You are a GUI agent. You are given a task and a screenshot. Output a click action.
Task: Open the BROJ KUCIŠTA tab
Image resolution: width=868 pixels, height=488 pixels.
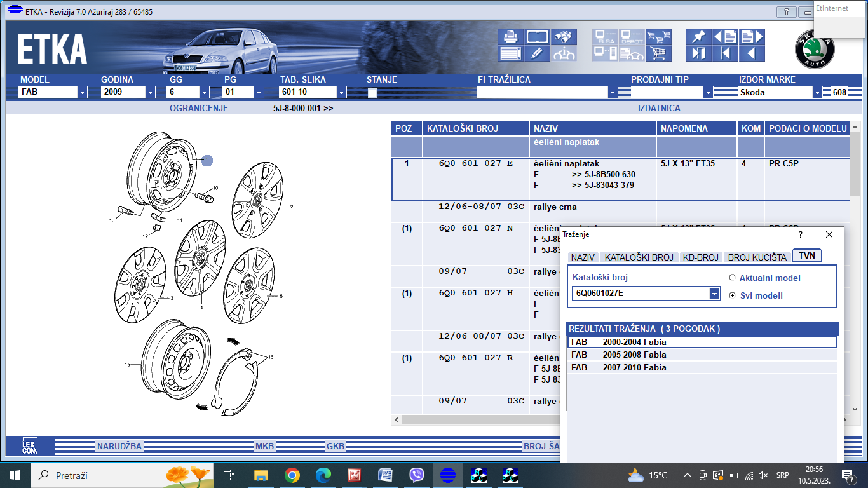[x=757, y=257]
